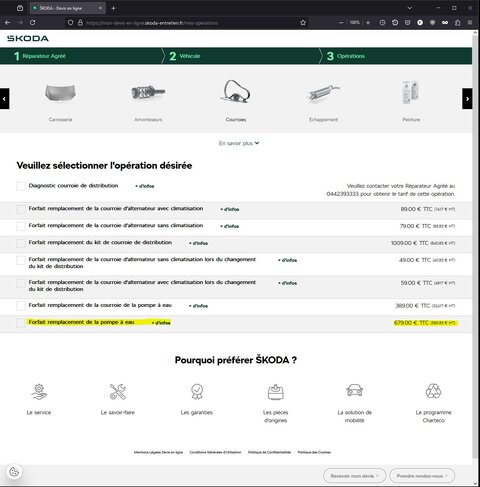This screenshot has height=487, width=480.
Task: Zoom in with the plus button
Action: (368, 23)
